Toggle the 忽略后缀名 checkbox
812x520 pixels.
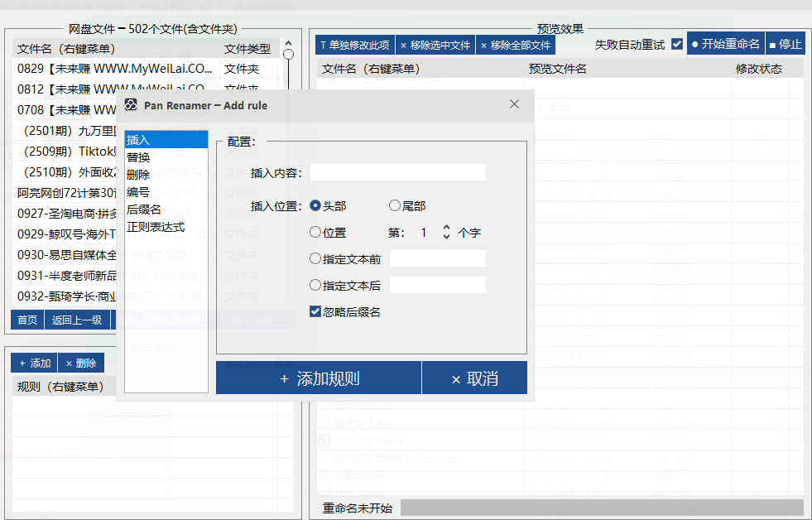click(x=315, y=312)
